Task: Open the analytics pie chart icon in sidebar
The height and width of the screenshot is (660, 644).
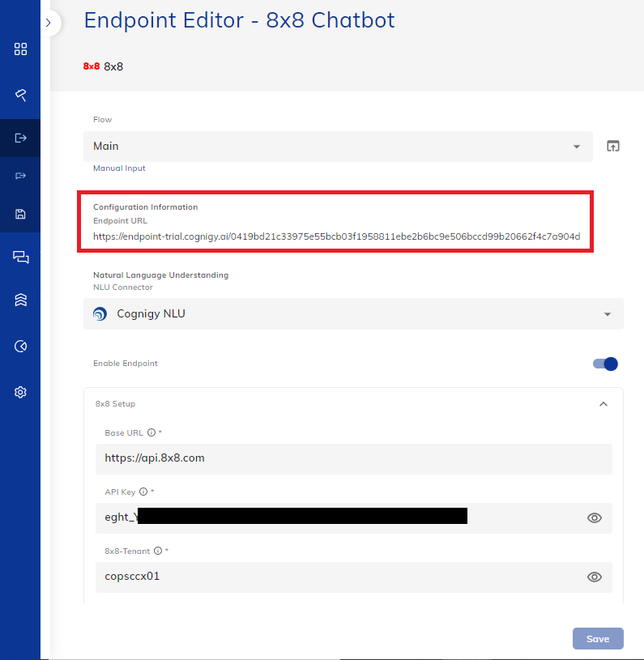Action: pos(20,346)
